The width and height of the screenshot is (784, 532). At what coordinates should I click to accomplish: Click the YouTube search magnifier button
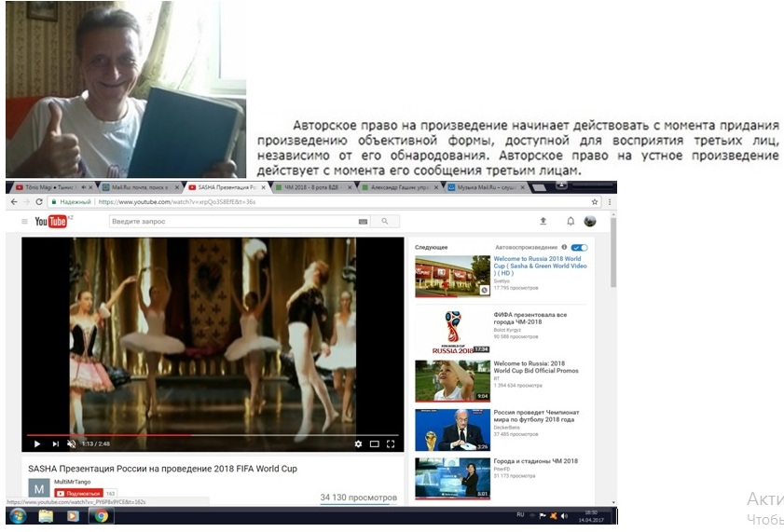(384, 221)
